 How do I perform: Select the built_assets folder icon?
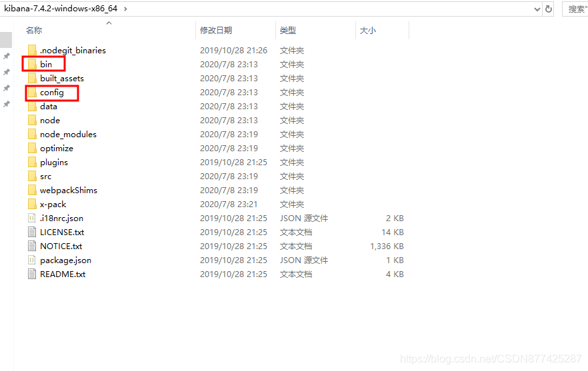click(x=32, y=79)
